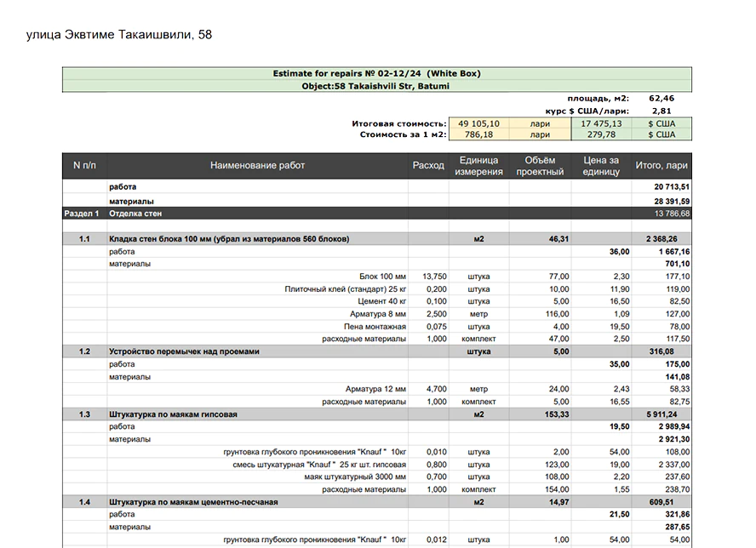Select row 1.1 'Кладка стен блока 100 мм'
The height and width of the screenshot is (548, 756).
coord(229,239)
